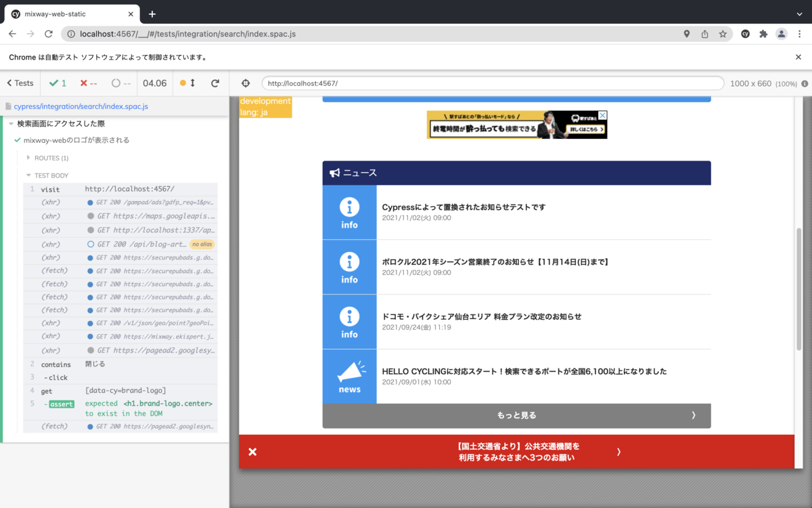Open news ドコモ・バイクシェア仙台エリア 料金プラン改定
The image size is (812, 508).
click(x=482, y=316)
